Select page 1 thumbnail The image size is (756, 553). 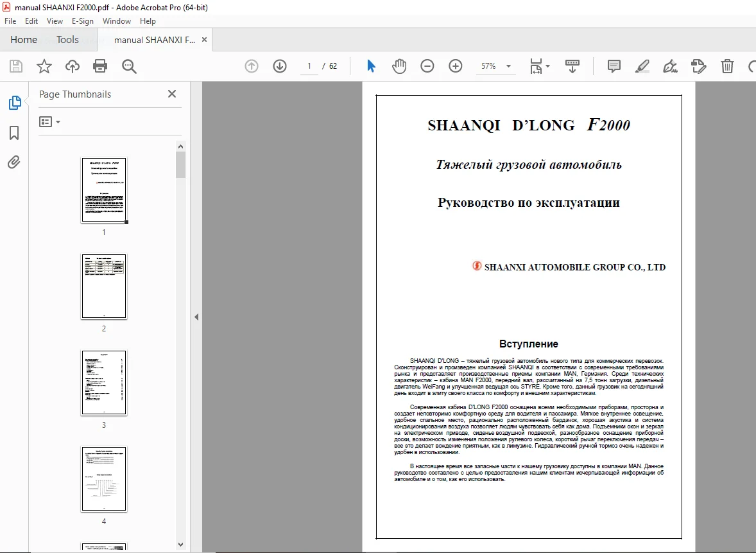pyautogui.click(x=104, y=189)
